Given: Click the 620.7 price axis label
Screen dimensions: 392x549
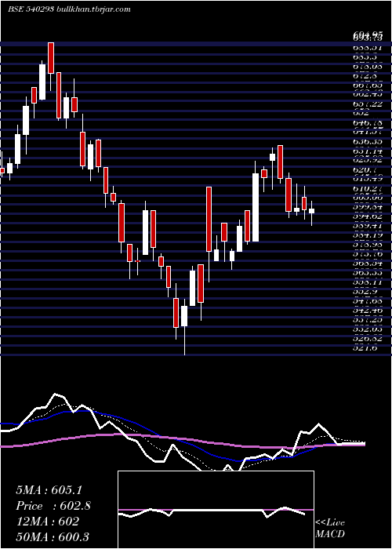Looking at the screenshot, I should (365, 170).
